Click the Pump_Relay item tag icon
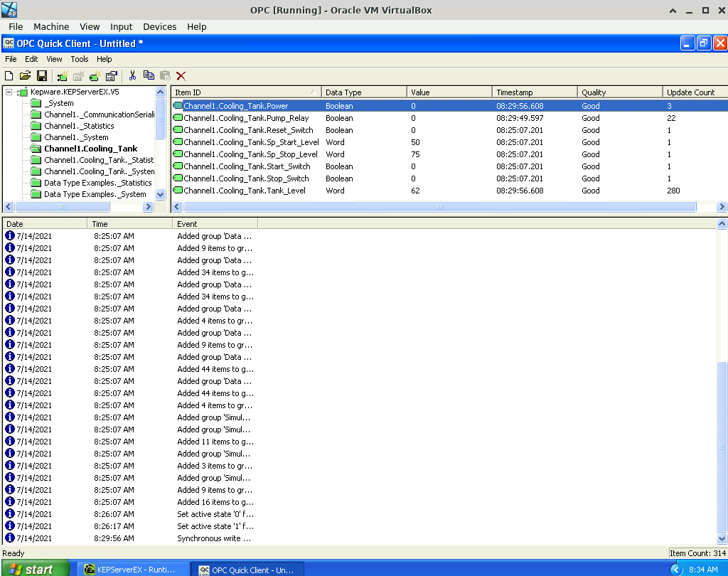 point(177,118)
